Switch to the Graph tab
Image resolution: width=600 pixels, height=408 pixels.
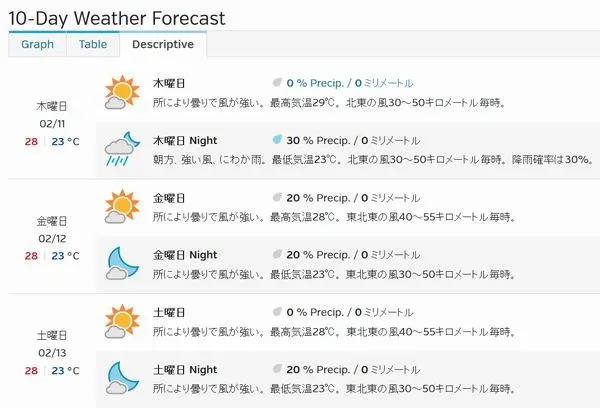click(37, 44)
